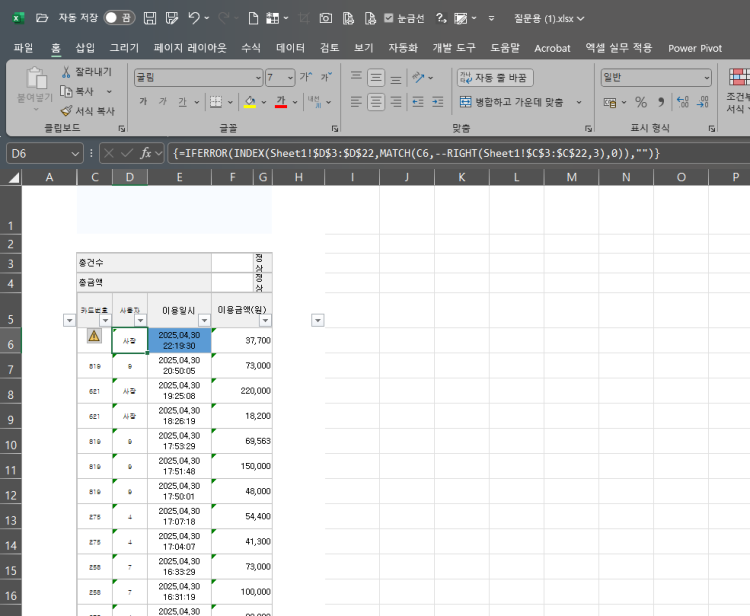This screenshot has width=750, height=616.
Task: Switch to the 페이지 레이아웃 tab
Action: [x=190, y=48]
